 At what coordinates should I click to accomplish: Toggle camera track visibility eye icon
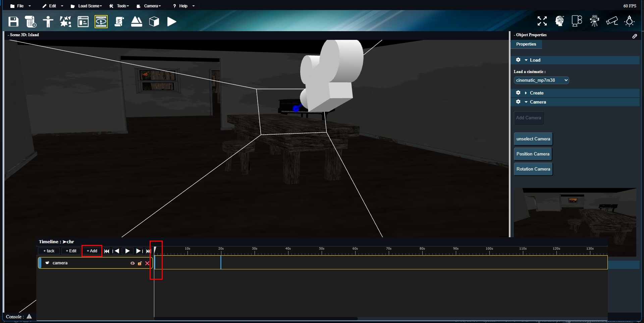[132, 263]
